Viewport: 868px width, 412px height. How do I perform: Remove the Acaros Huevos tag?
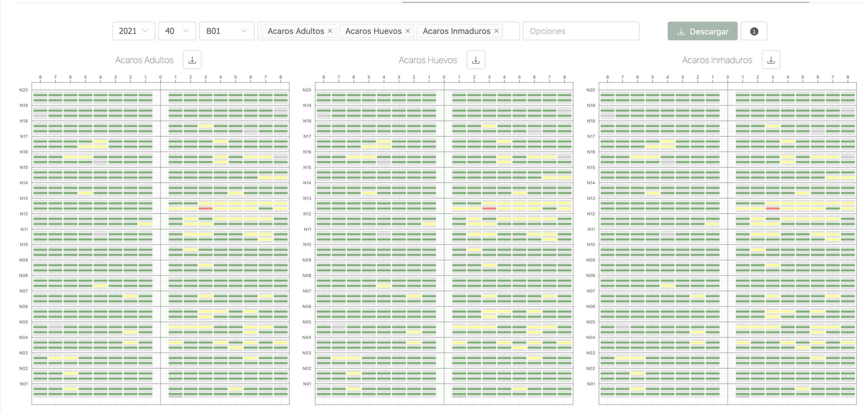point(408,31)
